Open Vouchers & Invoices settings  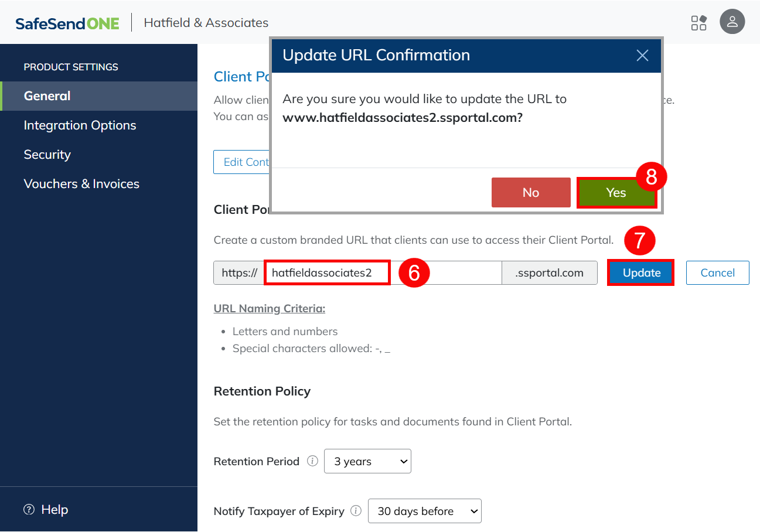coord(81,184)
